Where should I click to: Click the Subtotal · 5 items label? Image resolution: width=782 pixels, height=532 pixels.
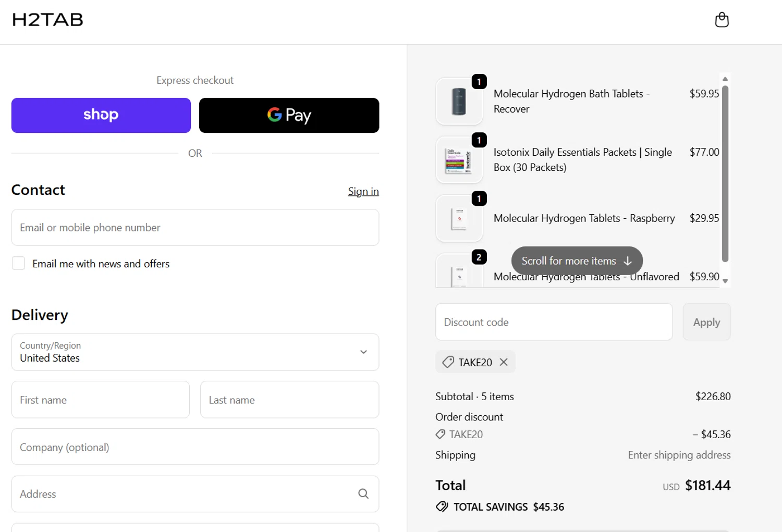tap(474, 397)
